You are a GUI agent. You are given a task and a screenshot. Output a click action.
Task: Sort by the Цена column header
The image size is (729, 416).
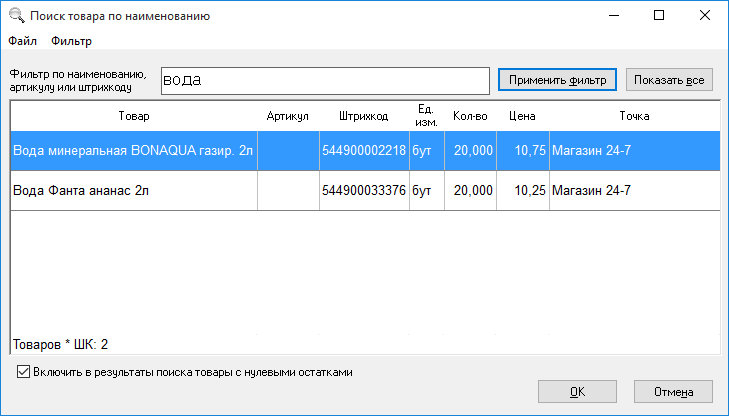(522, 116)
